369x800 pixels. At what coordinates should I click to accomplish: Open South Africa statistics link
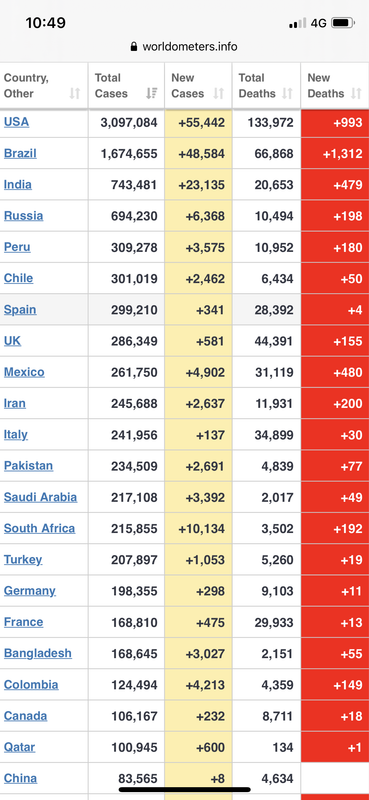click(39, 528)
